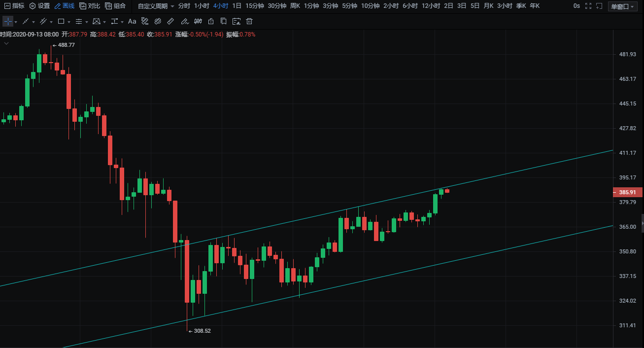
Task: Select the trend line drawing tool
Action: (26, 22)
